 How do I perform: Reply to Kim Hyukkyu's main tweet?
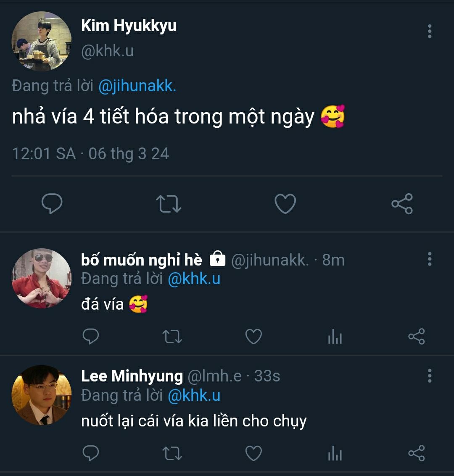pyautogui.click(x=52, y=204)
